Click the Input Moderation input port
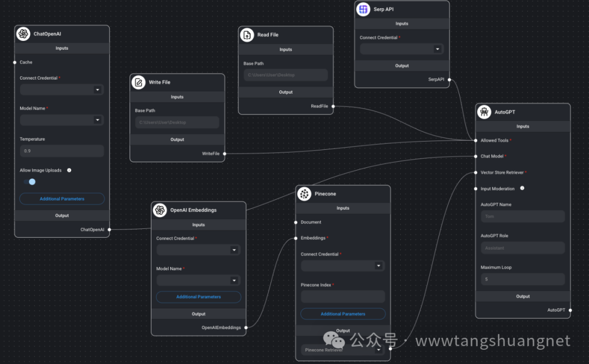Screen dimensions: 589x364 pos(476,189)
